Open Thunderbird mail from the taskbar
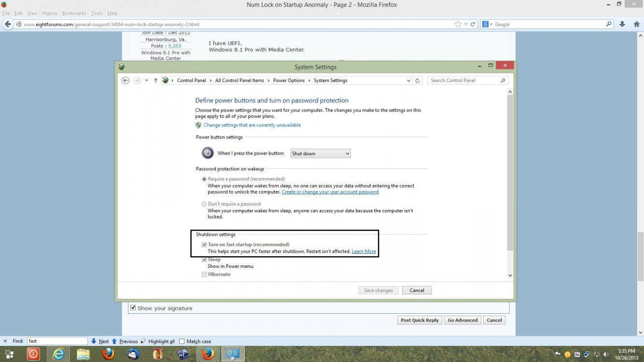The image size is (644, 362). [134, 354]
